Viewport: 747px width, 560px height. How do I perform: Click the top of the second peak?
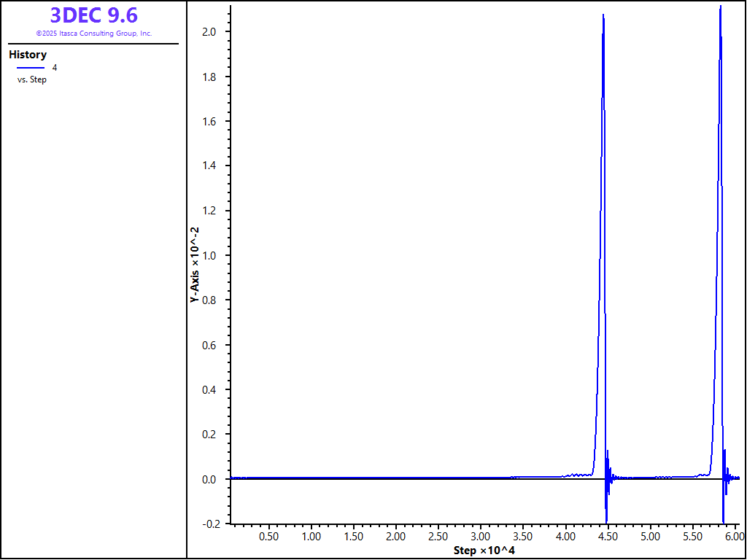pyautogui.click(x=720, y=7)
